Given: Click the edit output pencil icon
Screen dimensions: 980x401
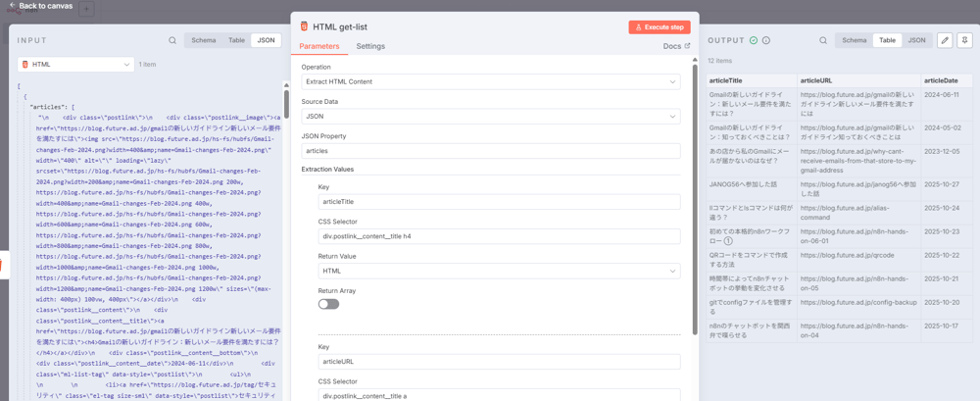Looking at the screenshot, I should tap(945, 40).
